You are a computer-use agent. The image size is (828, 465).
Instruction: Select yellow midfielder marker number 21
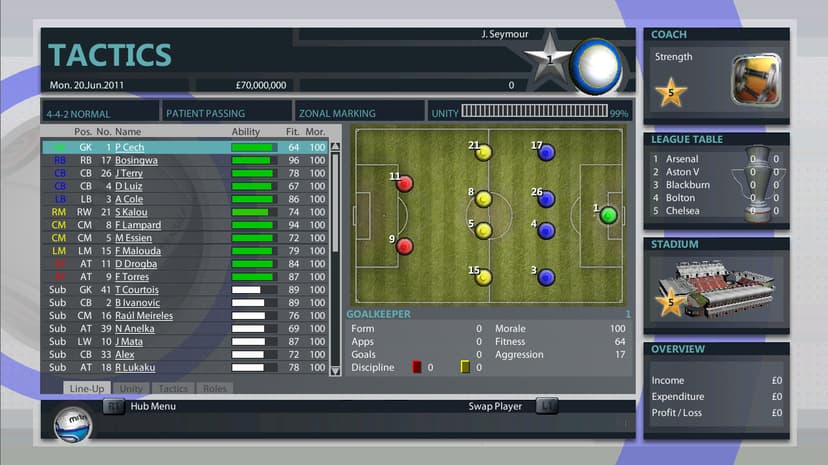point(483,153)
